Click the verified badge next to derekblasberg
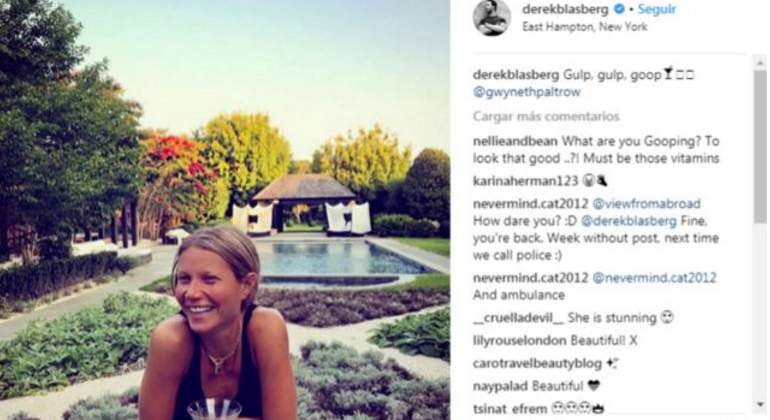Screen dimensions: 770x420 [x=620, y=9]
